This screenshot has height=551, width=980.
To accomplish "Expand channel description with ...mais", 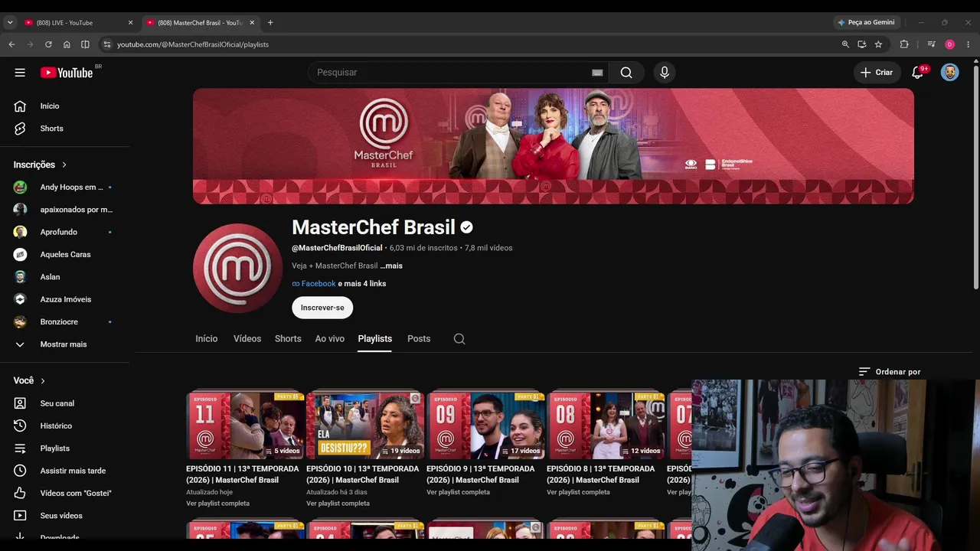I will point(391,266).
